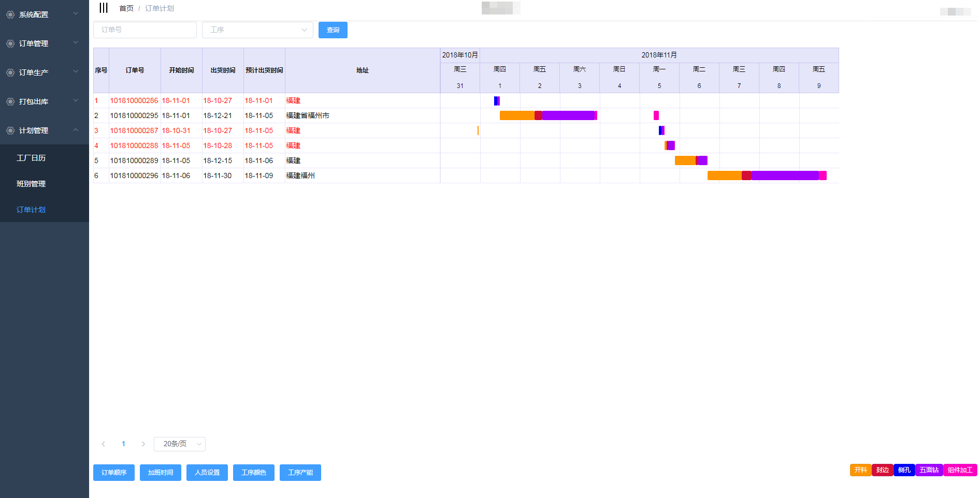This screenshot has height=498, width=980.
Task: Click the 计划管理 sidebar icon
Action: [10, 130]
